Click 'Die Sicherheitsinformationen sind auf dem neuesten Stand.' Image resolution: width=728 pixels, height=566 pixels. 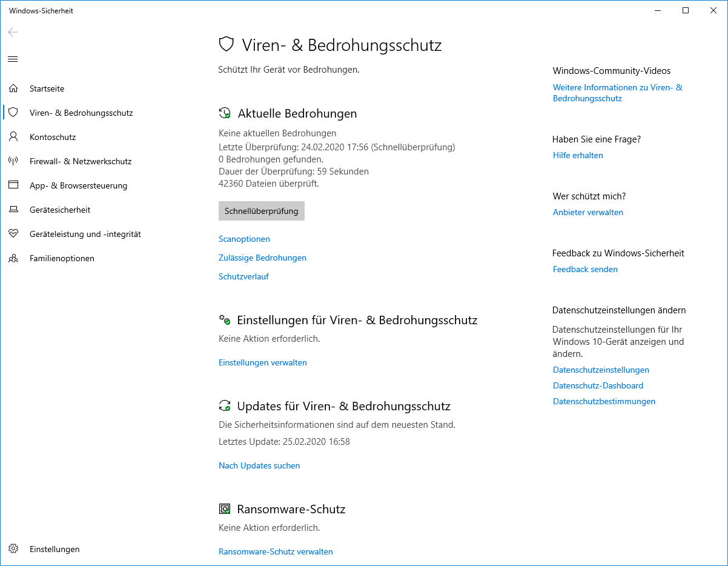[x=337, y=424]
